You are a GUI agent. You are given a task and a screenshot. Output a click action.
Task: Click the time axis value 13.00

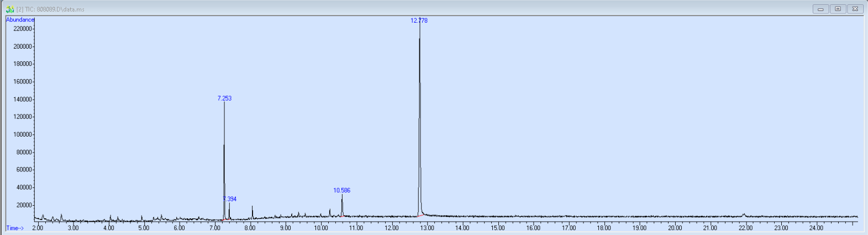coord(427,228)
